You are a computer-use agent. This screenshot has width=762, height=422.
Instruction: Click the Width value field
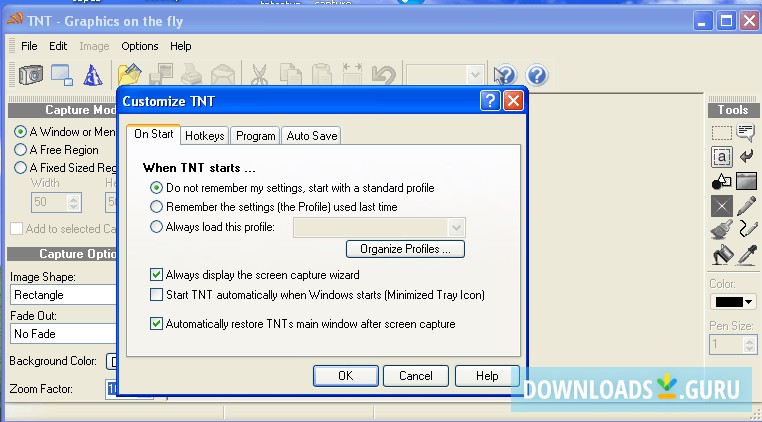click(51, 202)
